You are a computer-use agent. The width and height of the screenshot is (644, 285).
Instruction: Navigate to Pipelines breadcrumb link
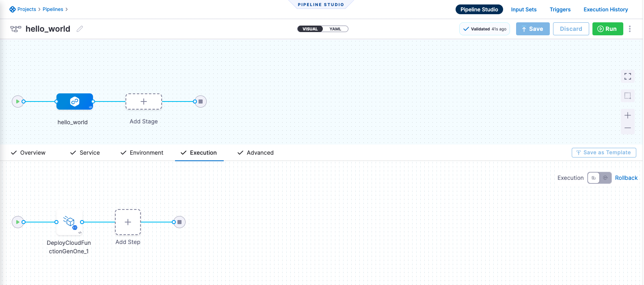pyautogui.click(x=53, y=9)
